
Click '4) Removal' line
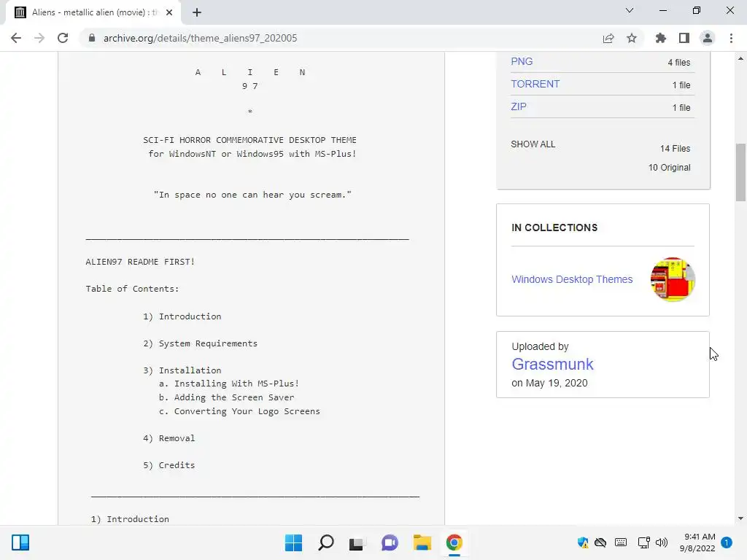pos(169,438)
